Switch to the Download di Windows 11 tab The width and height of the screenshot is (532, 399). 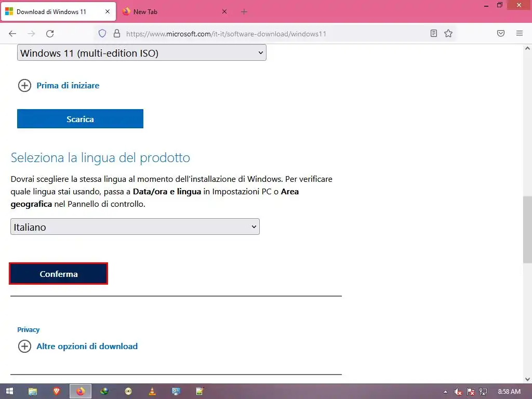(58, 12)
